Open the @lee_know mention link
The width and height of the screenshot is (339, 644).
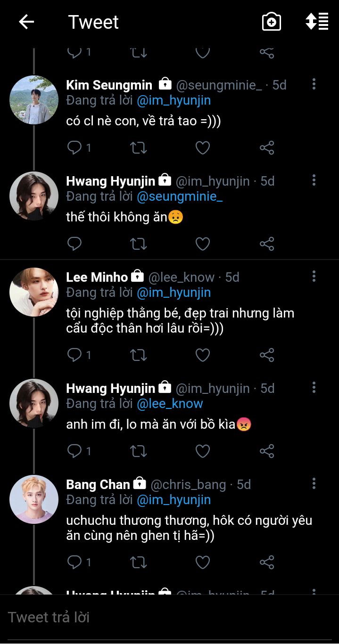[x=170, y=404]
